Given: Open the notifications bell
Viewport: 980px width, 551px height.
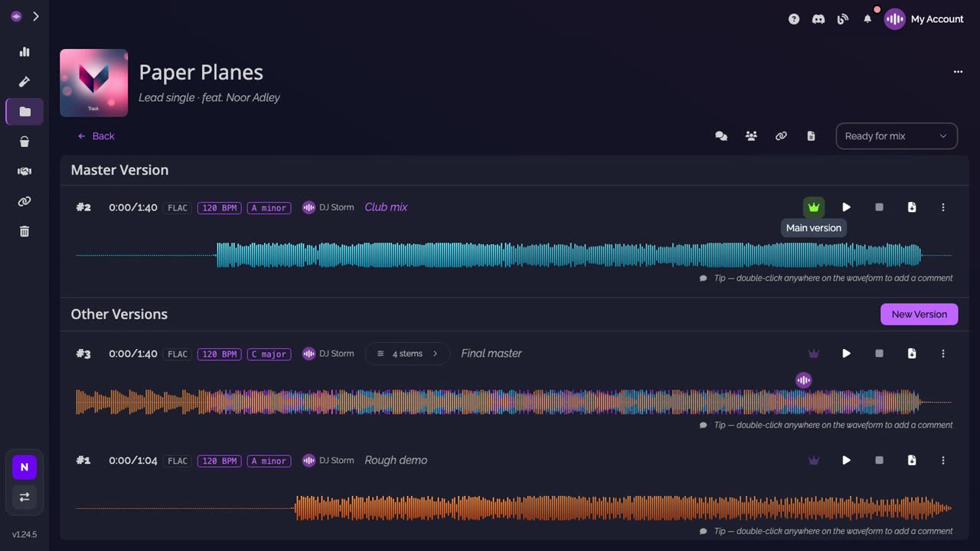Looking at the screenshot, I should [867, 19].
